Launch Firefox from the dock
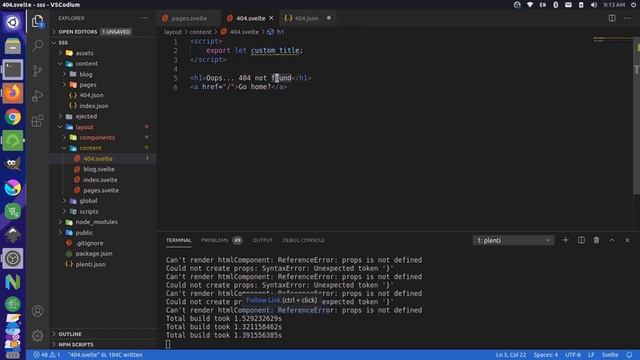This screenshot has height=360, width=640. (13, 93)
